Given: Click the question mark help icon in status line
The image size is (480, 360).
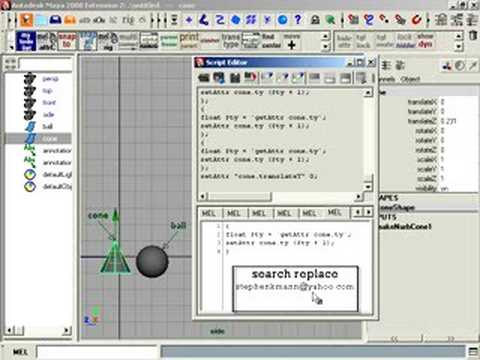Looking at the screenshot, I should [x=298, y=20].
